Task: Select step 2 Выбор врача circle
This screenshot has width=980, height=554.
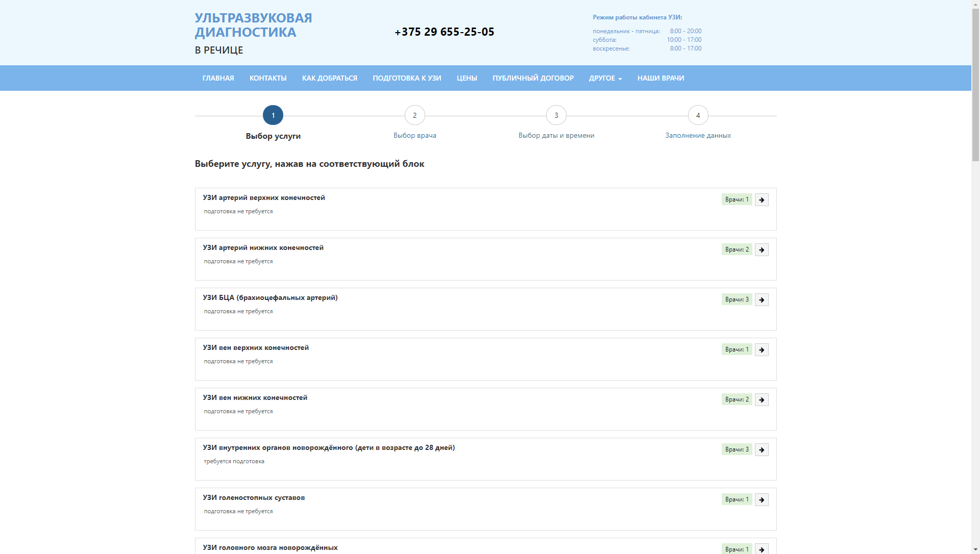Action: coord(414,115)
